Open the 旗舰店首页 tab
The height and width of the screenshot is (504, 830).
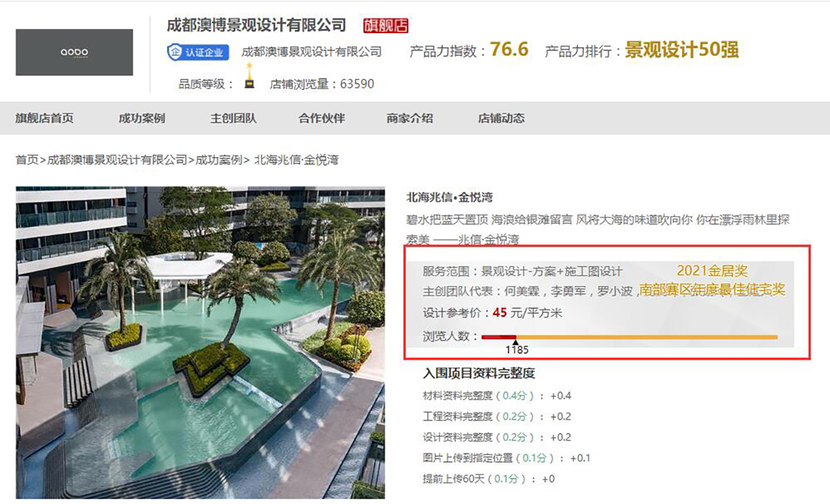pos(44,118)
